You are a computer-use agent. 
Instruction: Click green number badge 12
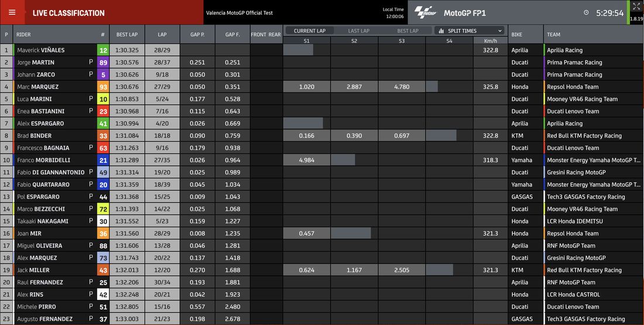103,50
